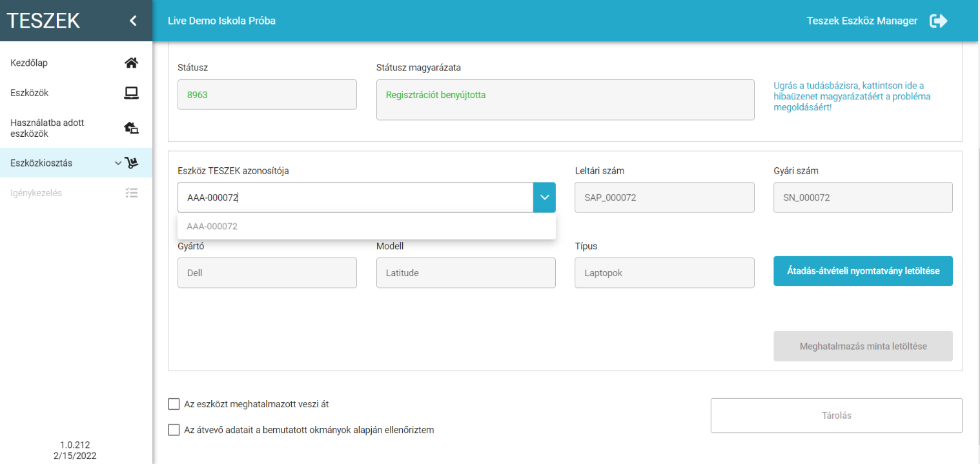The image size is (980, 464).
Task: Open Eszközök menu item
Action: click(76, 93)
